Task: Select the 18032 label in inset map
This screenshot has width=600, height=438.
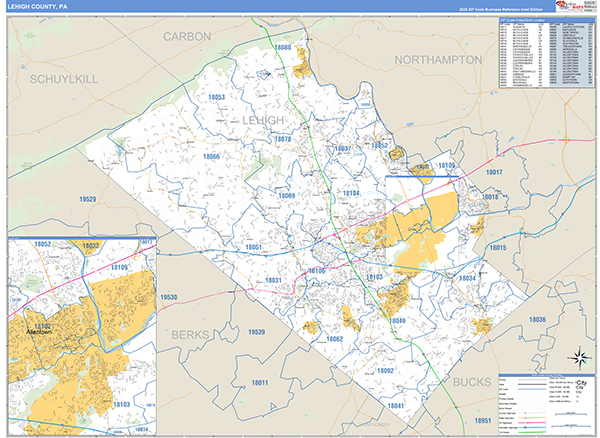Action: 91,245
